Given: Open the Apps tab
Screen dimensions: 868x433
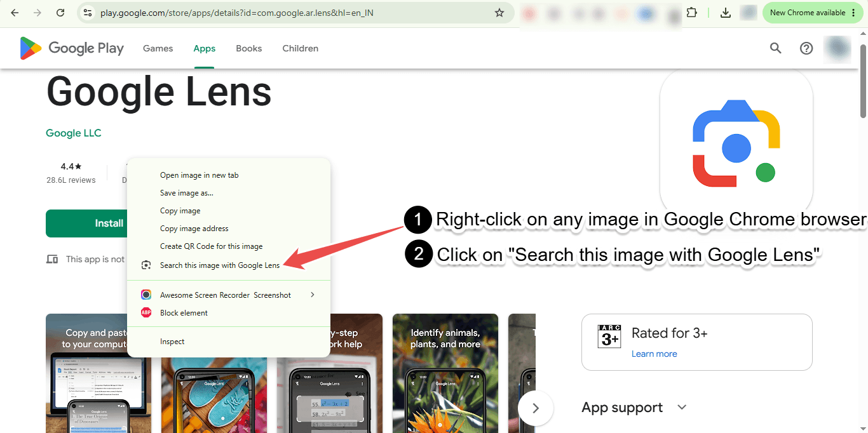Looking at the screenshot, I should tap(205, 48).
